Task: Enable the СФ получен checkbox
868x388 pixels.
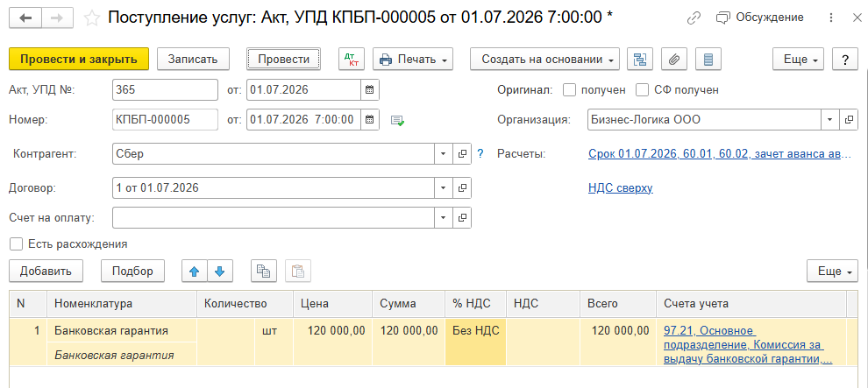Action: (642, 90)
